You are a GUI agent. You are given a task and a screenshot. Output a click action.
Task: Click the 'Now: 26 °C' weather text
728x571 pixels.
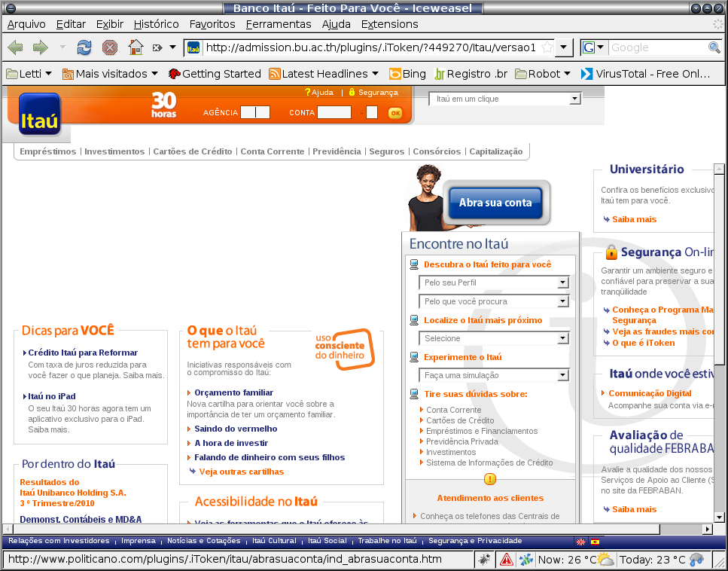pos(568,560)
